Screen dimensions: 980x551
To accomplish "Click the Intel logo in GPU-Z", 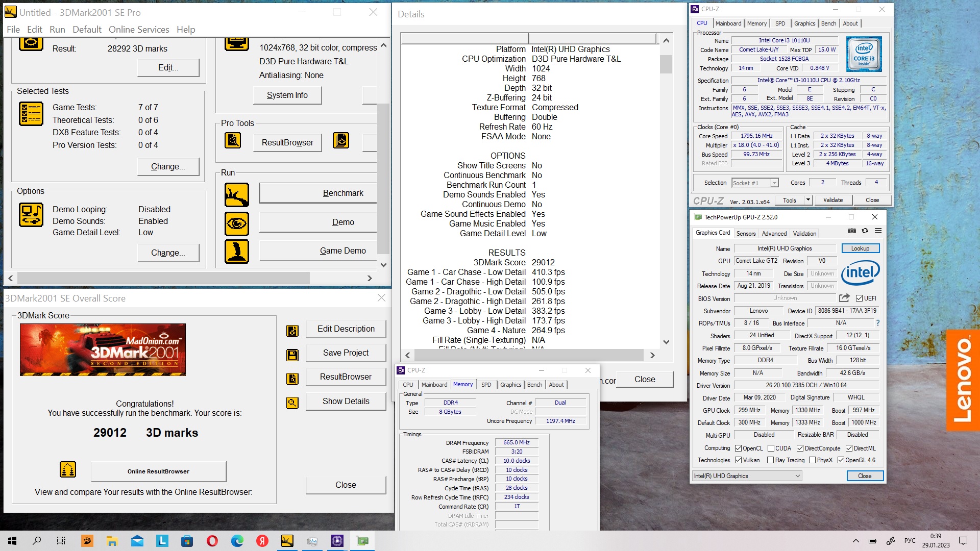I will tap(861, 272).
